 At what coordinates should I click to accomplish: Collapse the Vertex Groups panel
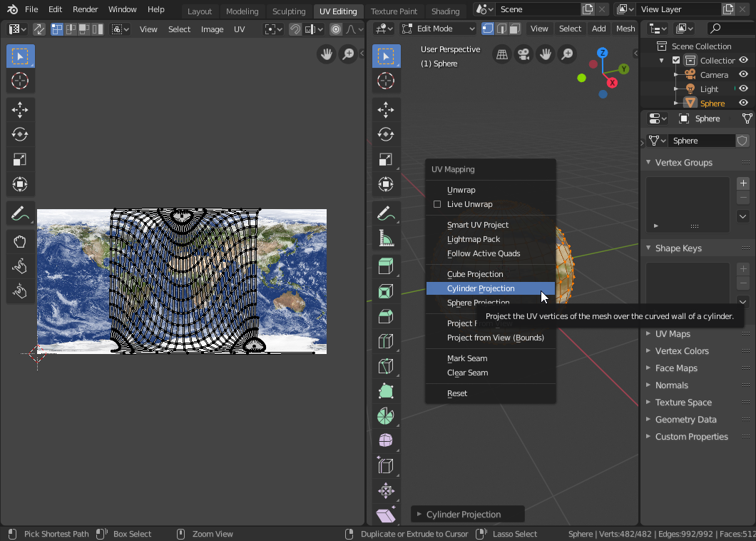[683, 163]
